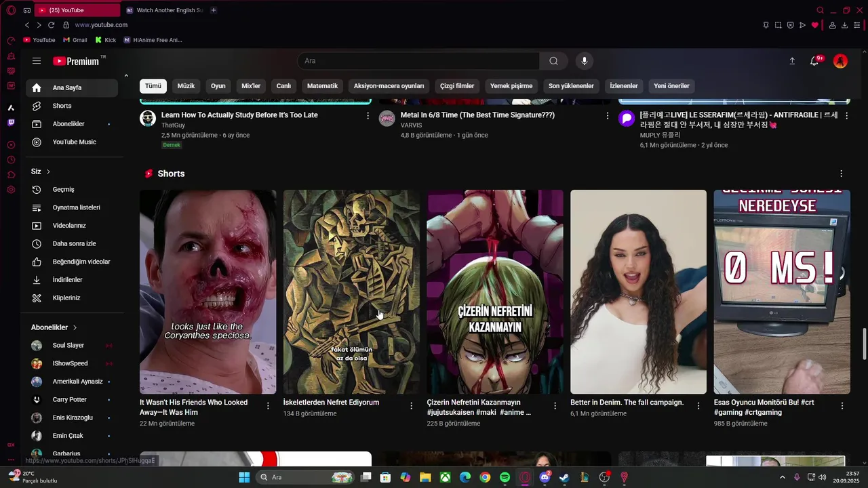The image size is (868, 488).
Task: Click the page vertical scrollbar thumb
Action: [x=864, y=344]
